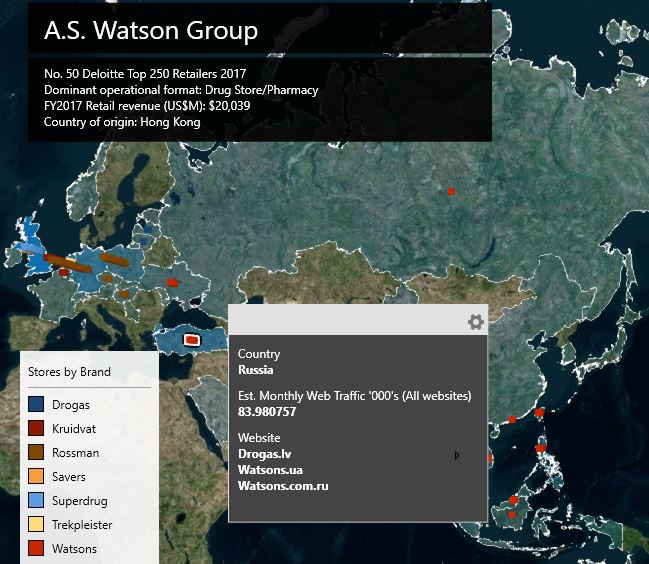The width and height of the screenshot is (649, 564).
Task: Select the red Watsons marker on Taiwan
Action: pyautogui.click(x=539, y=412)
